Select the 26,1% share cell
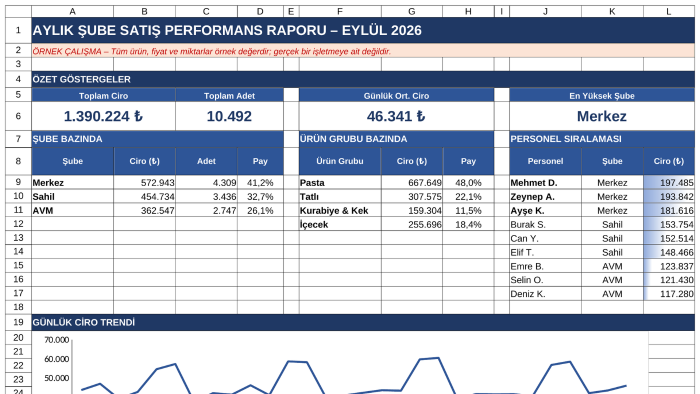Viewport: 700px width, 394px height. tap(260, 210)
